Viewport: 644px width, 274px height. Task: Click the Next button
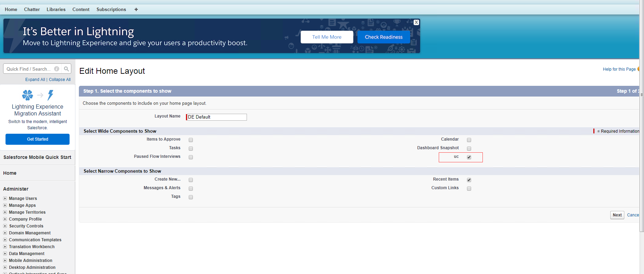click(617, 215)
